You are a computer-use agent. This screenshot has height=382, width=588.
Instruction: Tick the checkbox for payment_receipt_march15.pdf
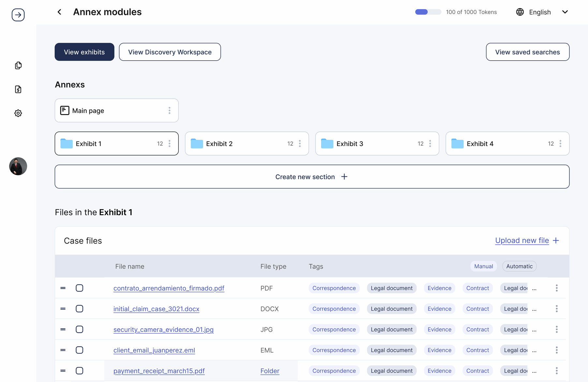(x=80, y=371)
